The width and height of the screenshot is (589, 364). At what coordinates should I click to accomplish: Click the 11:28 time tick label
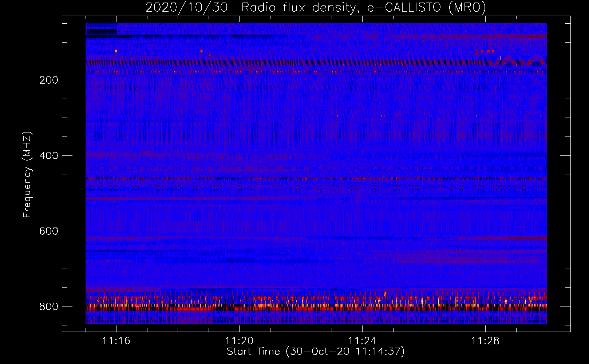[x=485, y=341]
